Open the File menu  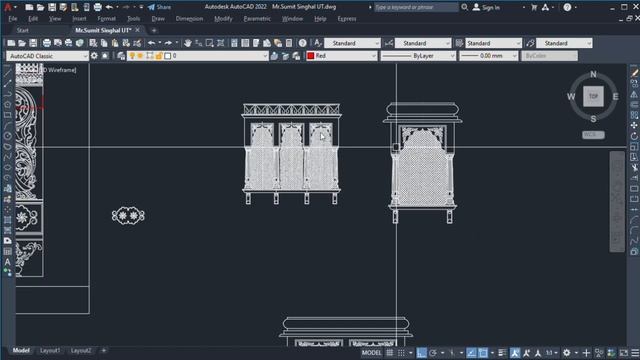(13, 19)
